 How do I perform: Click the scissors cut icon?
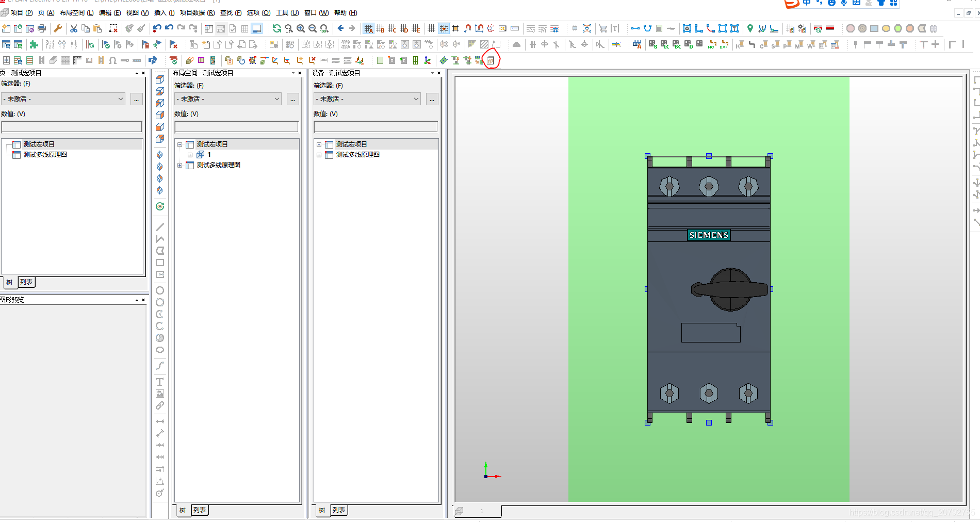click(x=74, y=28)
